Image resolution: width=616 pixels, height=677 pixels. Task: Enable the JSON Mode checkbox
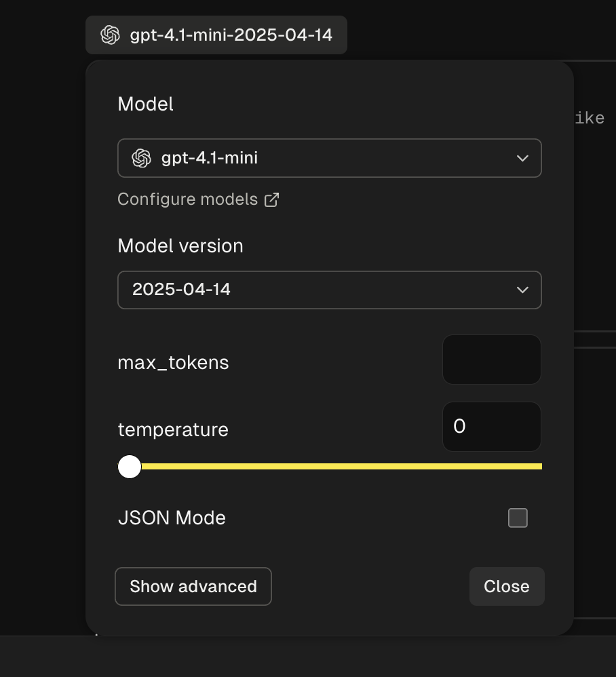[x=518, y=518]
